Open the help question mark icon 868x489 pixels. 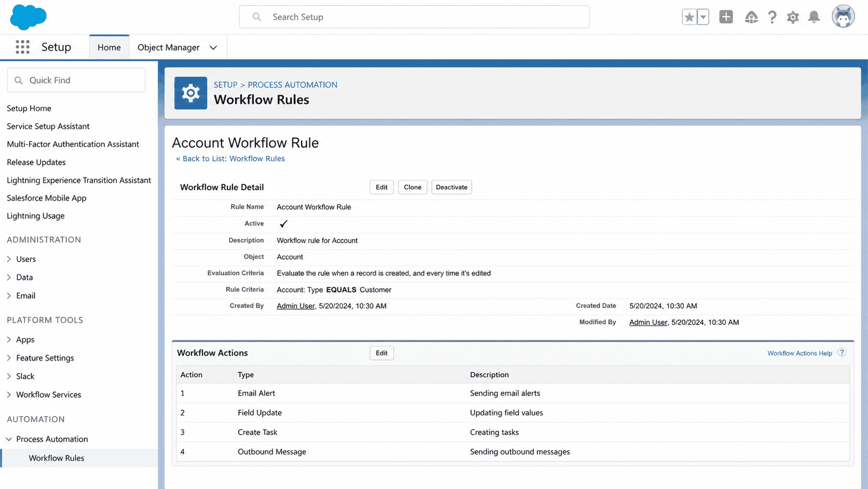(772, 17)
